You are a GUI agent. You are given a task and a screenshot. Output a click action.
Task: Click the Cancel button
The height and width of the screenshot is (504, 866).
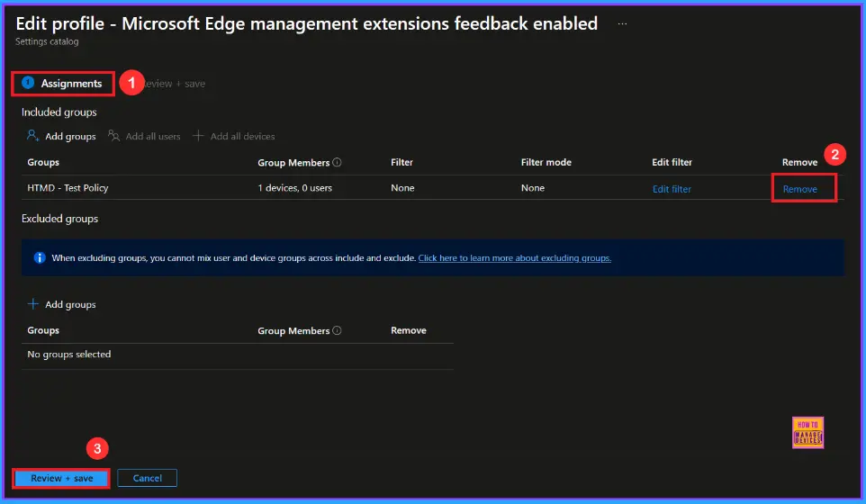click(147, 478)
